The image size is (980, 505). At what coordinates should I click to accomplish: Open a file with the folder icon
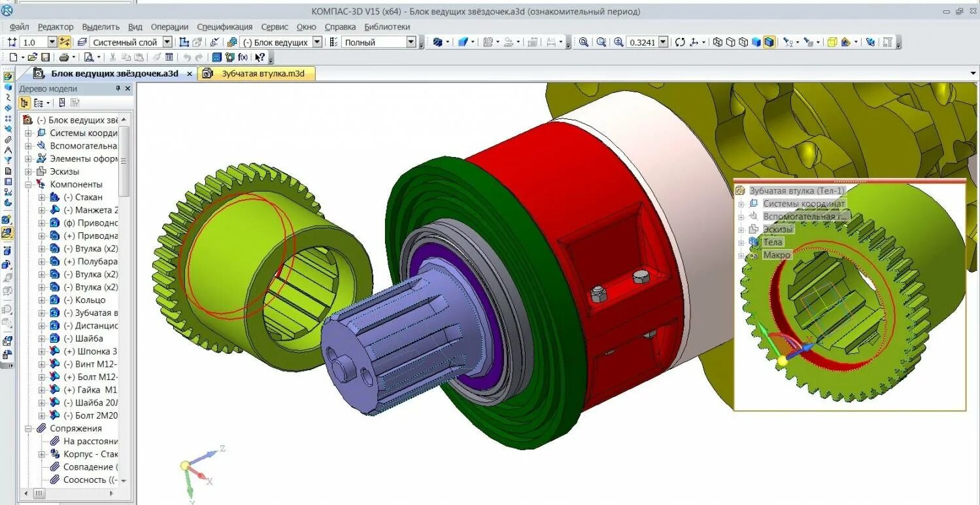(x=32, y=57)
